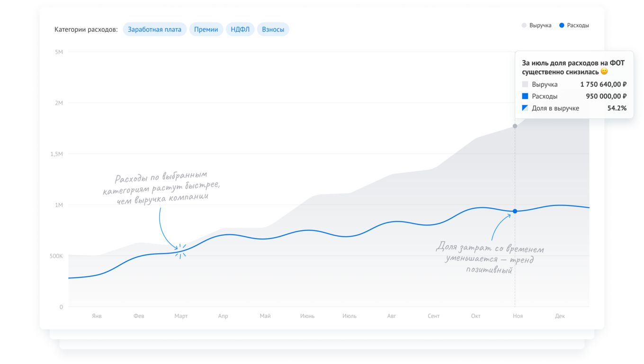The image size is (644, 364).
Task: Click the gray revenue data point marker
Action: click(x=515, y=126)
